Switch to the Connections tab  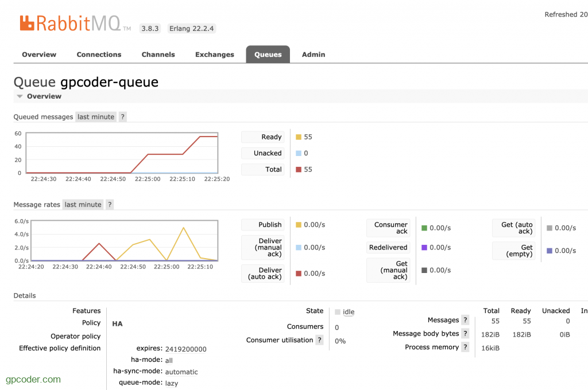pyautogui.click(x=99, y=54)
